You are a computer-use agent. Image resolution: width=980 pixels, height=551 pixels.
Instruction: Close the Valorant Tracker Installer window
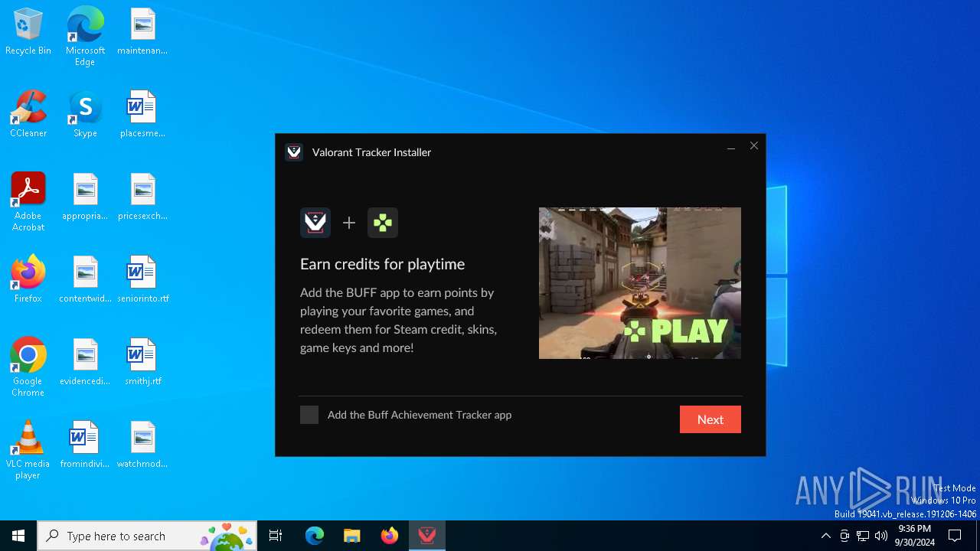click(x=754, y=146)
